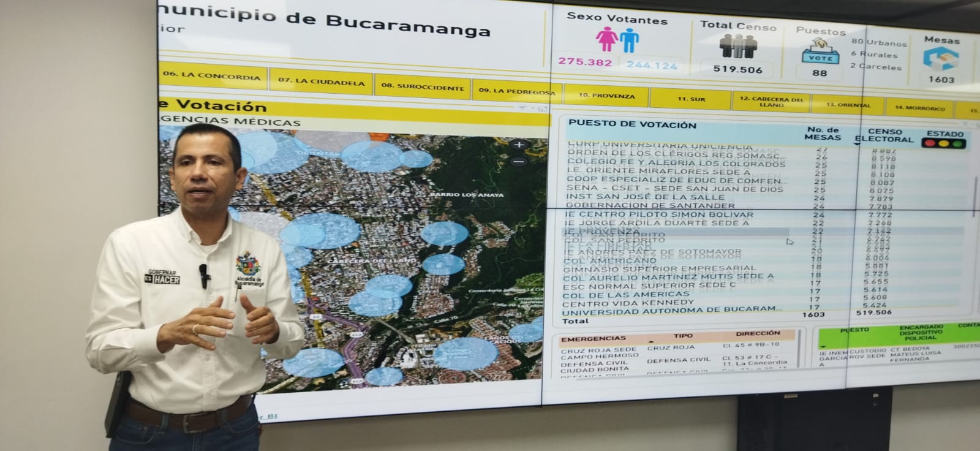Zoom in on the map

coord(519,145)
